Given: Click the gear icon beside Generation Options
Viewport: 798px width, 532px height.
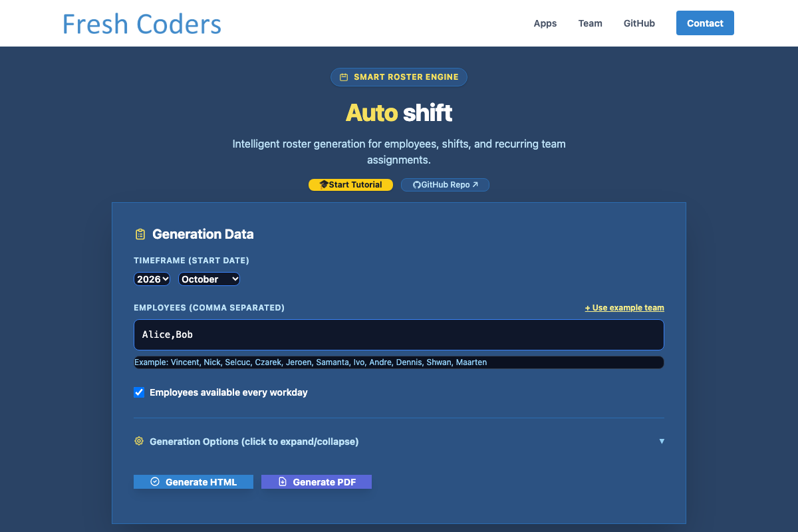Looking at the screenshot, I should pos(139,441).
